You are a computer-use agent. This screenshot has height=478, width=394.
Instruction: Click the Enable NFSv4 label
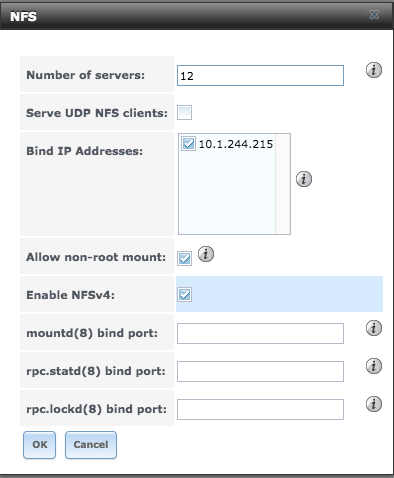[x=70, y=295]
